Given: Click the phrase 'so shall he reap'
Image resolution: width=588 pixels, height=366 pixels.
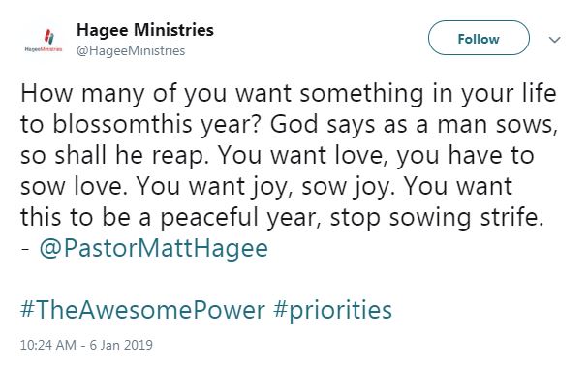Looking at the screenshot, I should [x=113, y=156].
